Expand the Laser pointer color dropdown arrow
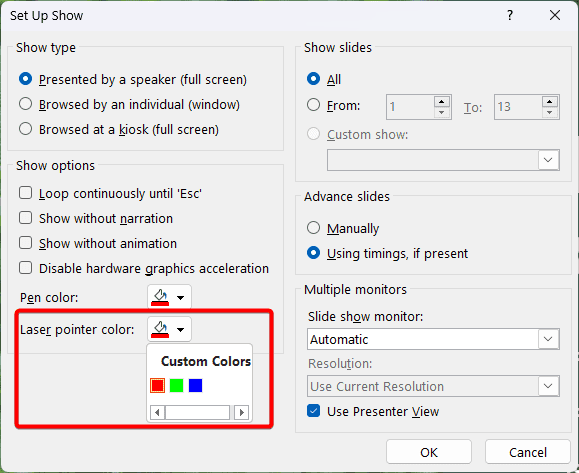Image resolution: width=579 pixels, height=473 pixels. point(180,329)
